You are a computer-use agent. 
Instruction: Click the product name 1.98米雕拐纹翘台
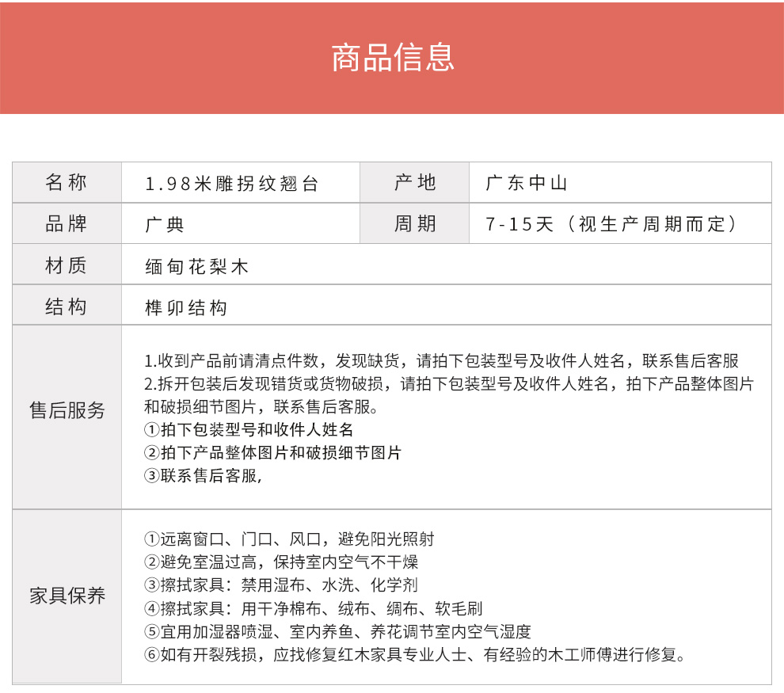pyautogui.click(x=232, y=184)
